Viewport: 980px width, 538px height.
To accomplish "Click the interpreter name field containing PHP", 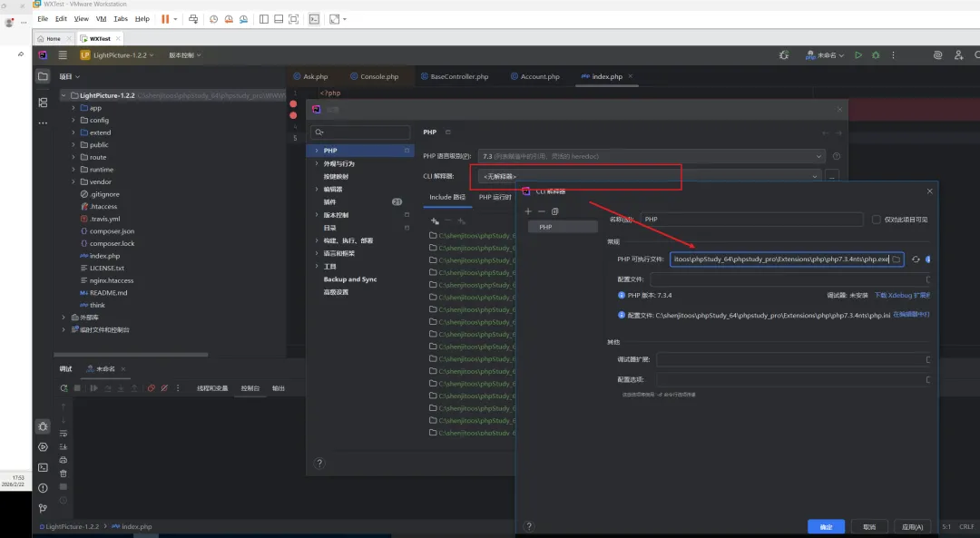I will 752,220.
